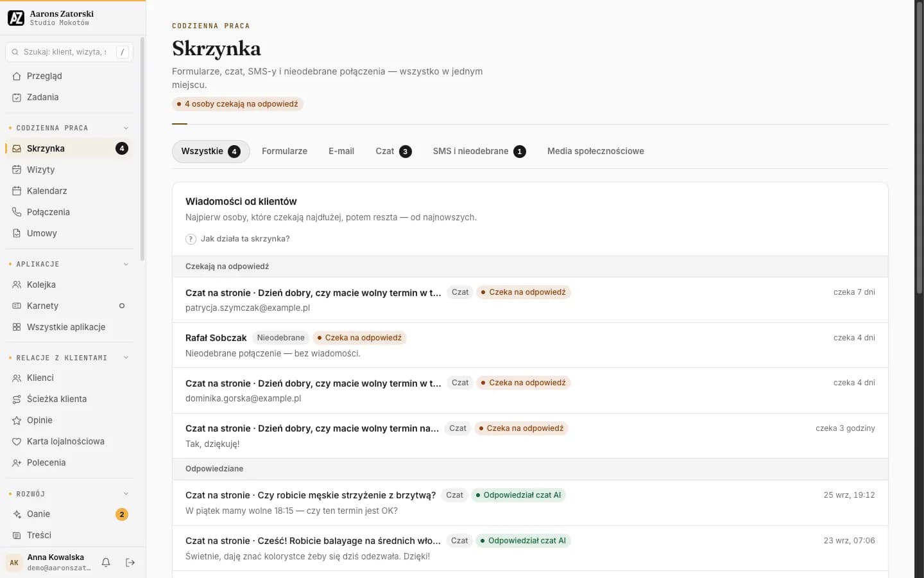Click the Skrzynka inbox icon

click(17, 148)
